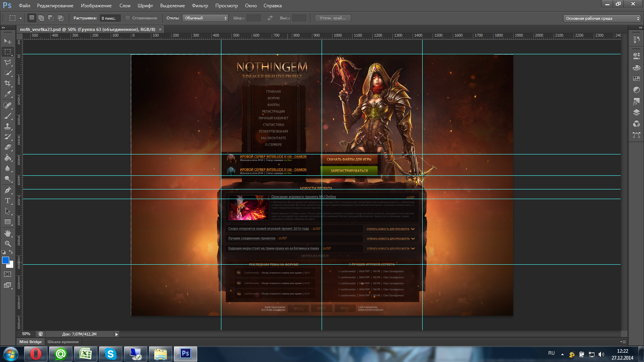Open the Channels panel icon
This screenshot has height=362, width=644.
click(636, 124)
